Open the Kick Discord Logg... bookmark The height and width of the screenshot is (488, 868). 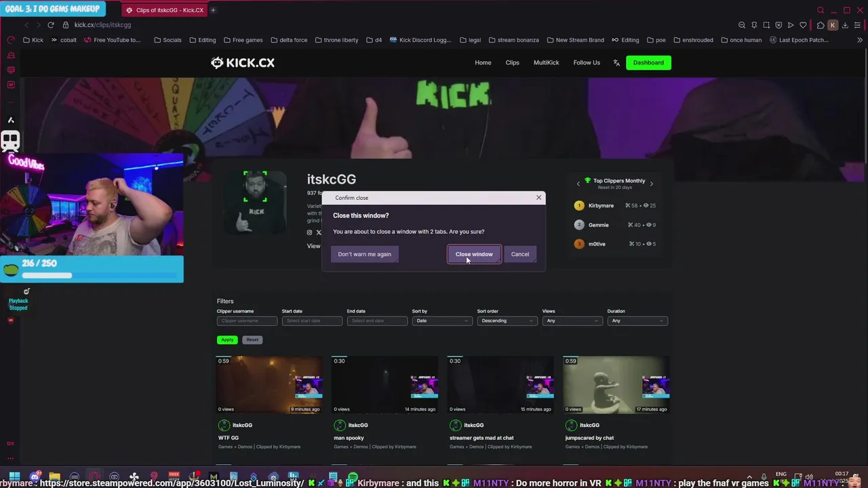click(x=420, y=40)
